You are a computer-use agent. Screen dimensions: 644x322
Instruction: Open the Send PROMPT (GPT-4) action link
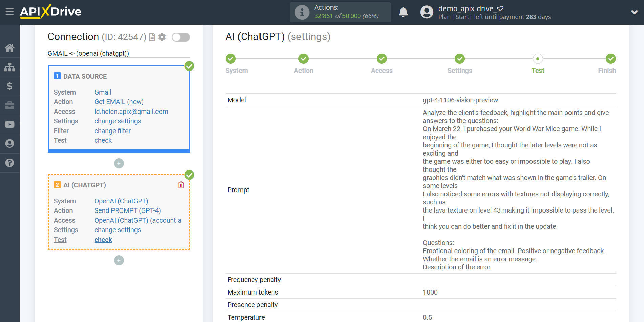pos(127,210)
